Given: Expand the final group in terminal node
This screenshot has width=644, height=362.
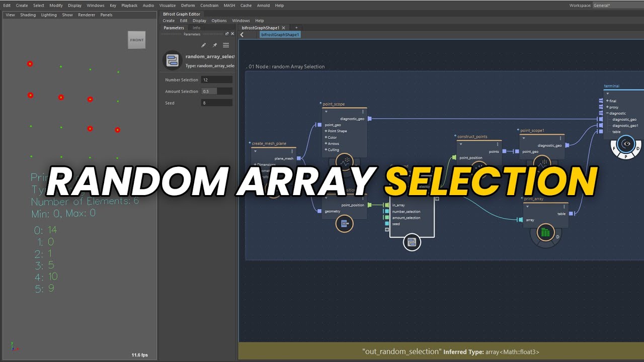Looking at the screenshot, I should pos(608,101).
